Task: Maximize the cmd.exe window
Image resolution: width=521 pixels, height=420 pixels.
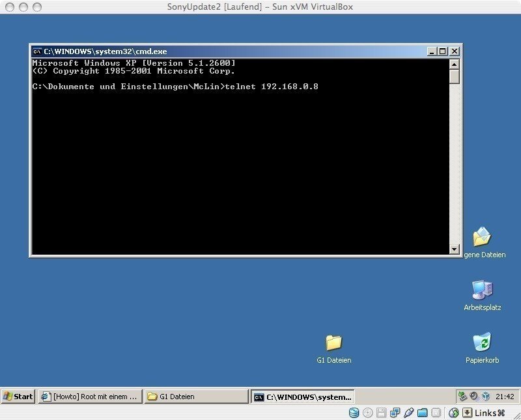Action: (x=443, y=51)
